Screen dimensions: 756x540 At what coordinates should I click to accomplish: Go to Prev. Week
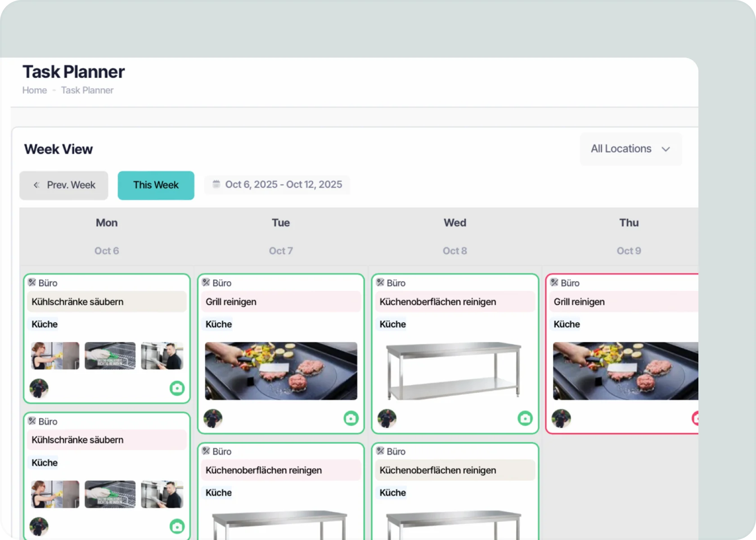(x=63, y=185)
